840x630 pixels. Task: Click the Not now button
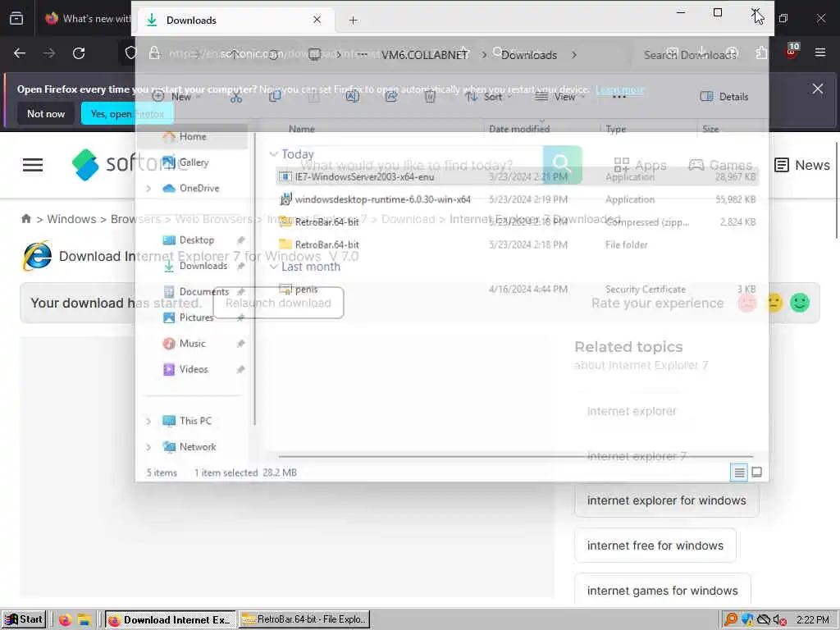46,113
